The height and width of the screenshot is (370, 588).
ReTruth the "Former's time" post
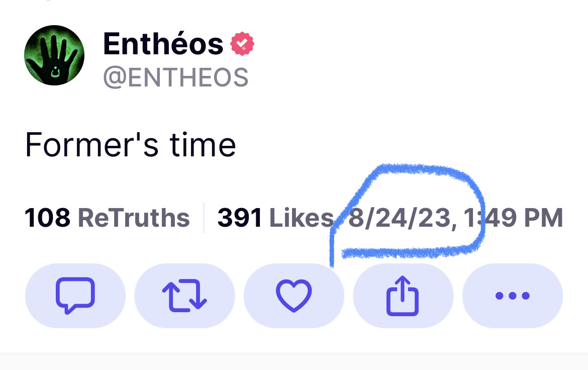(x=184, y=296)
